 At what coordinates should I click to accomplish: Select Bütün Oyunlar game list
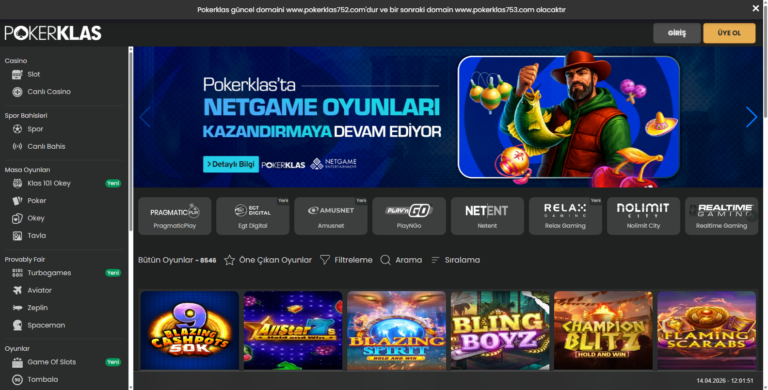point(177,260)
